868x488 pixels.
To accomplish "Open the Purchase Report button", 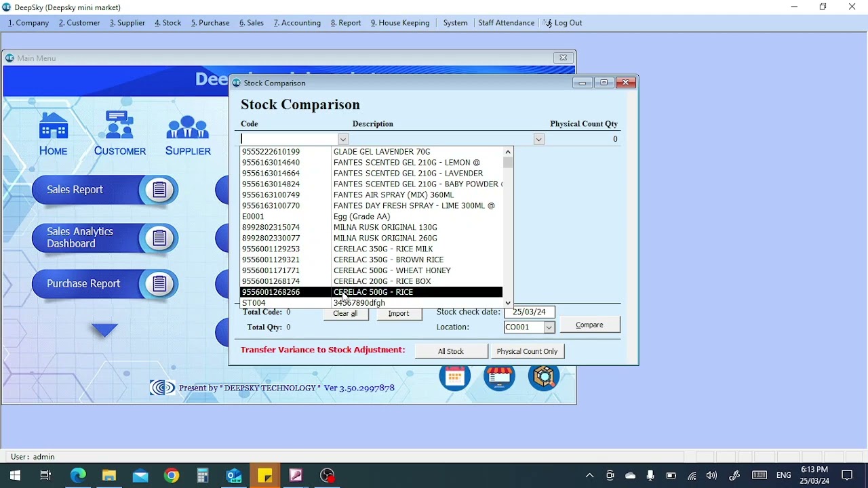I will [104, 284].
